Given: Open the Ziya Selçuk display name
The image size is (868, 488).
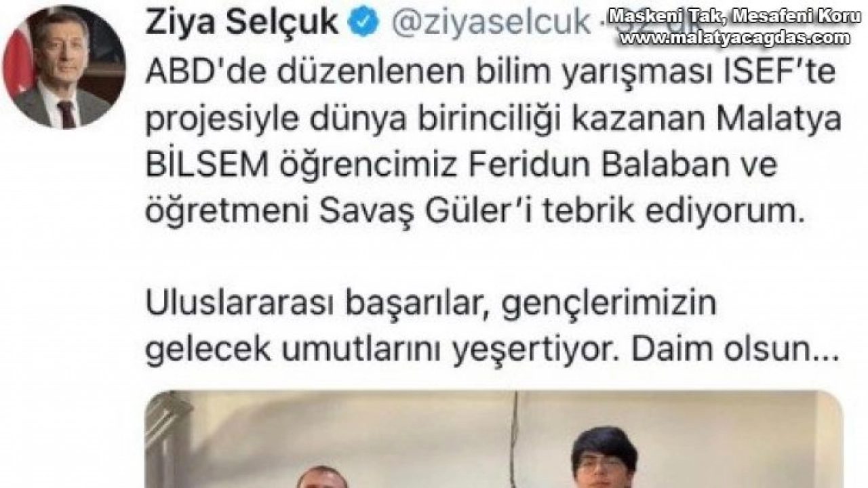Looking at the screenshot, I should point(241,22).
